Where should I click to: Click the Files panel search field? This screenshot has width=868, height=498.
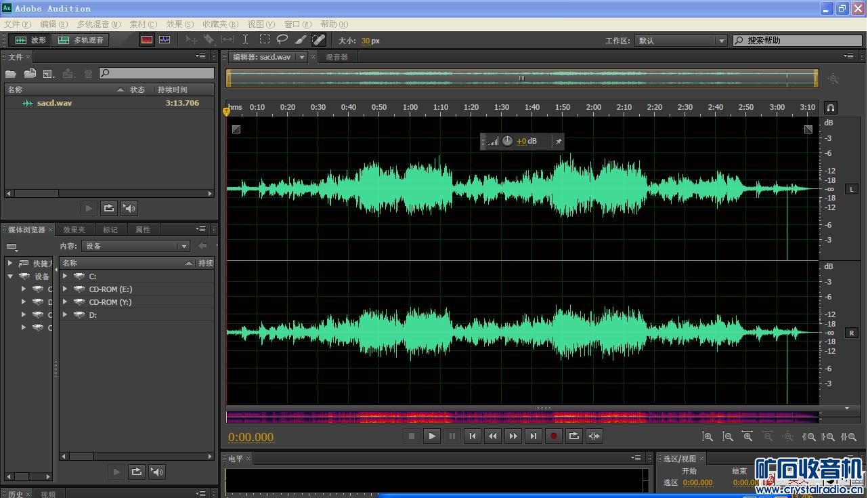[156, 73]
